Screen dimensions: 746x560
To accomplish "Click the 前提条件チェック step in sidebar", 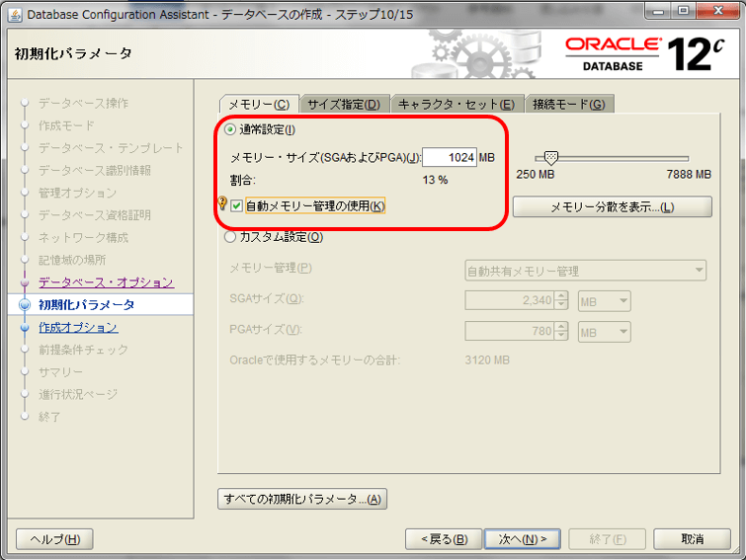I will click(83, 350).
